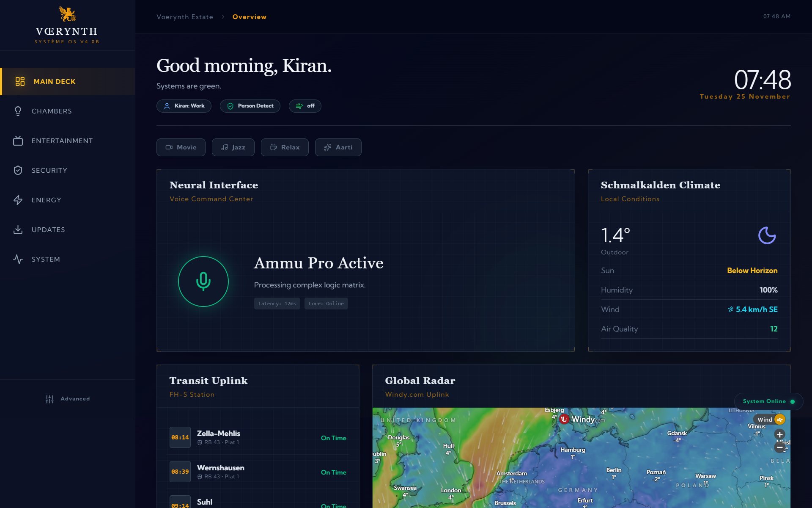Open the Wind layer selector on map
The height and width of the screenshot is (508, 812).
770,420
